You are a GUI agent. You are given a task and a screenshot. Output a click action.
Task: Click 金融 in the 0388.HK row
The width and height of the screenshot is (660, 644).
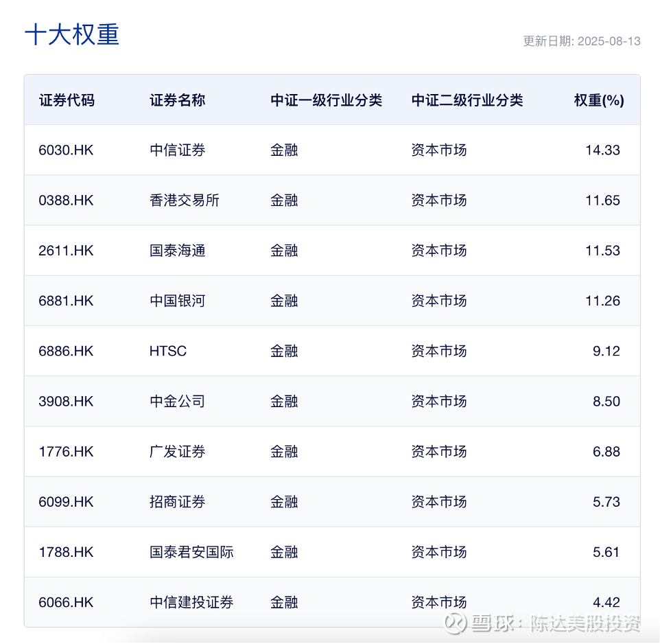[x=284, y=200]
